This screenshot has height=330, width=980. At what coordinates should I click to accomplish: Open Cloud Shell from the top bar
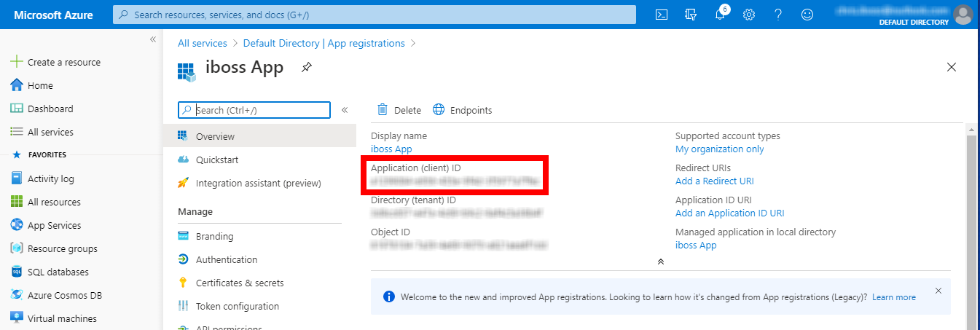pos(662,15)
